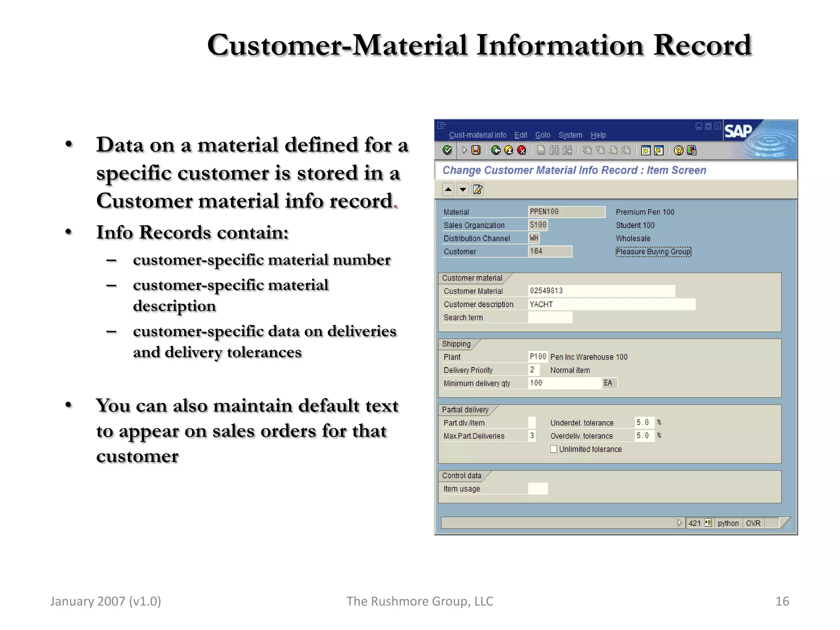Close the SAP window
Screen dimensions: 840x630
click(x=717, y=126)
